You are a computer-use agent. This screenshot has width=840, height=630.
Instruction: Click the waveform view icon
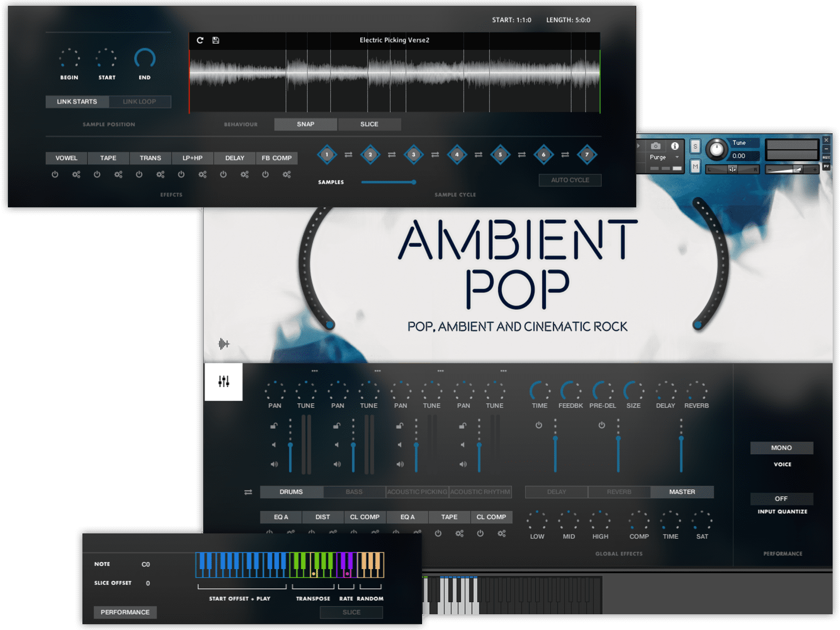coord(224,344)
